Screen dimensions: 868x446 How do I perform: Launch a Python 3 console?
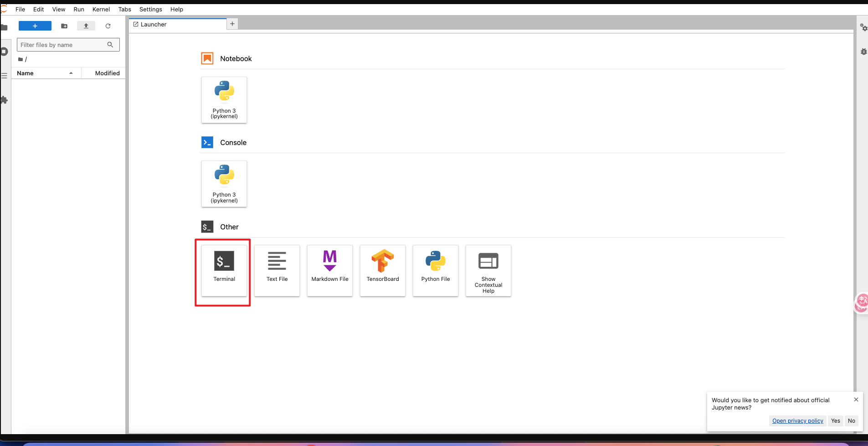point(224,184)
